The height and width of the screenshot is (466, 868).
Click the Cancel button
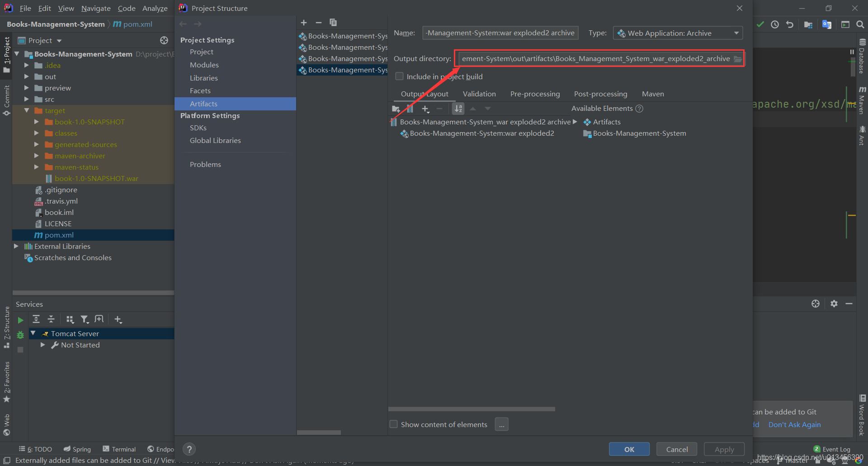point(677,449)
